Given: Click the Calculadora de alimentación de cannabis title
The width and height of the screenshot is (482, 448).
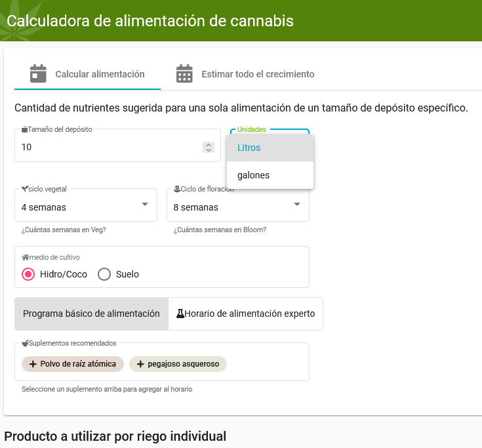Looking at the screenshot, I should [x=150, y=21].
